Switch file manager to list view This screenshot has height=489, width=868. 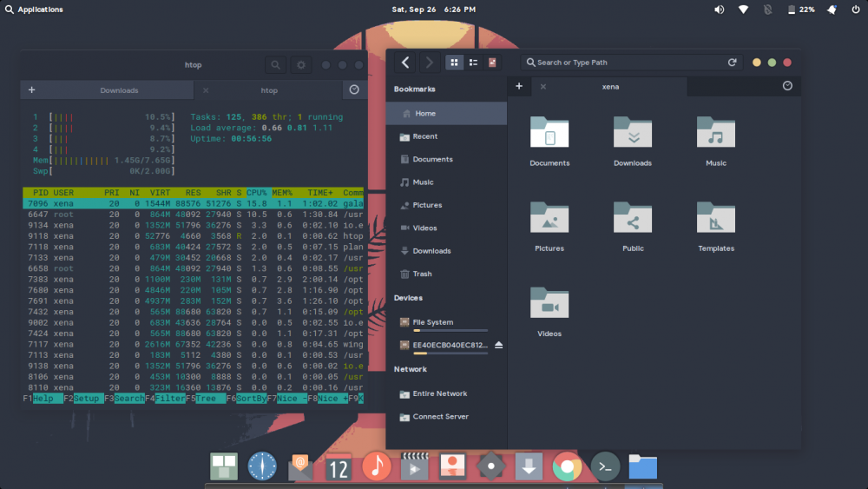click(473, 63)
